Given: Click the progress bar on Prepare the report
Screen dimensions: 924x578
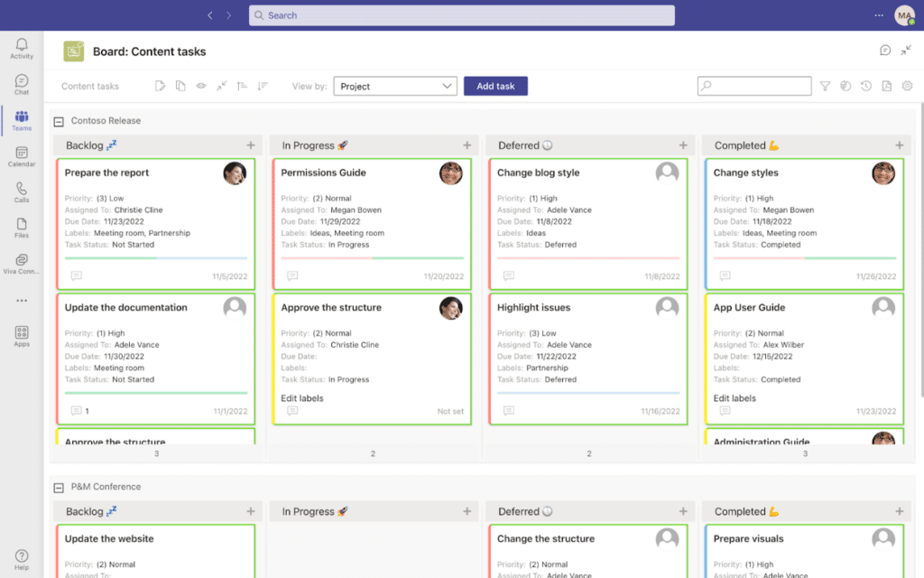Looking at the screenshot, I should click(x=156, y=257).
